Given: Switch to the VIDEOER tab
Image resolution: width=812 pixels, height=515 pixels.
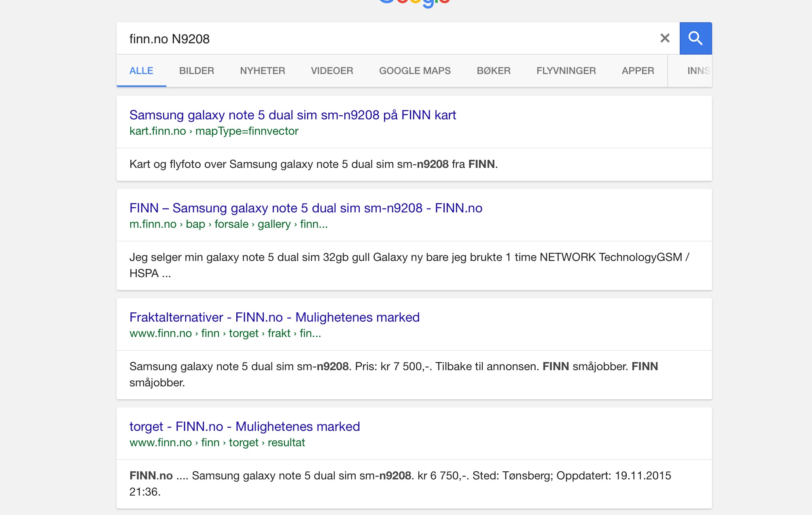Looking at the screenshot, I should [332, 71].
